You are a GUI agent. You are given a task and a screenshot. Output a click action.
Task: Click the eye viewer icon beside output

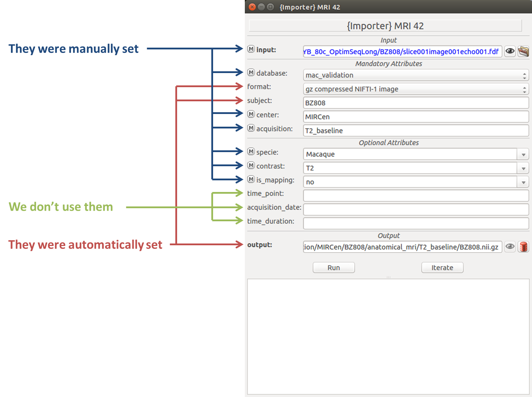510,247
